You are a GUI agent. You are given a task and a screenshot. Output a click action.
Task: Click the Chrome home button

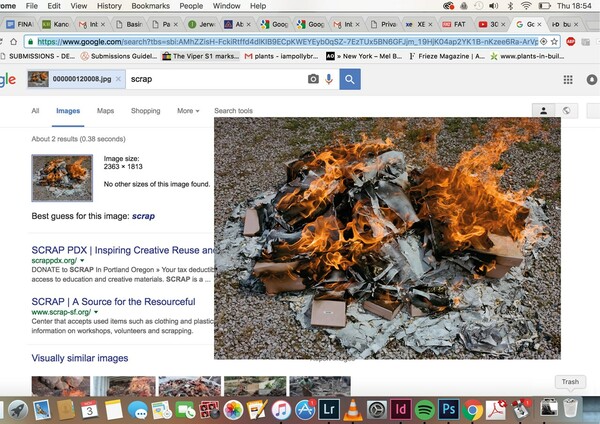point(14,41)
